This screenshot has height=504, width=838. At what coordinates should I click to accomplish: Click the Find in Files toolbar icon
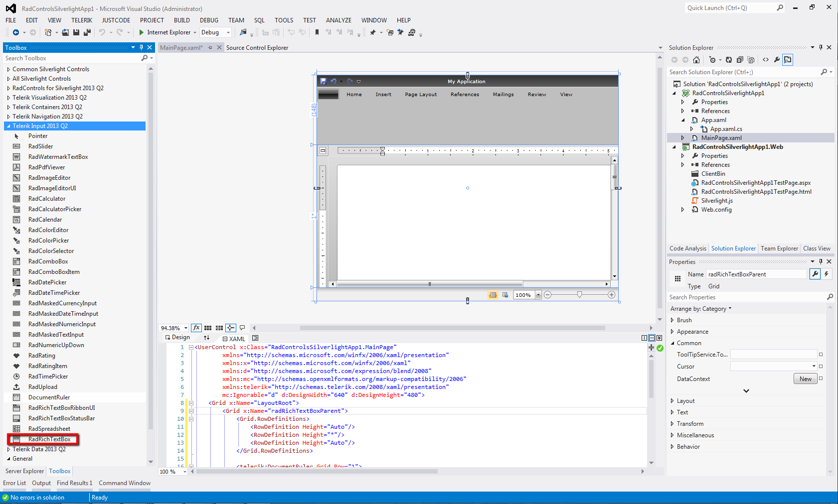coord(243,32)
